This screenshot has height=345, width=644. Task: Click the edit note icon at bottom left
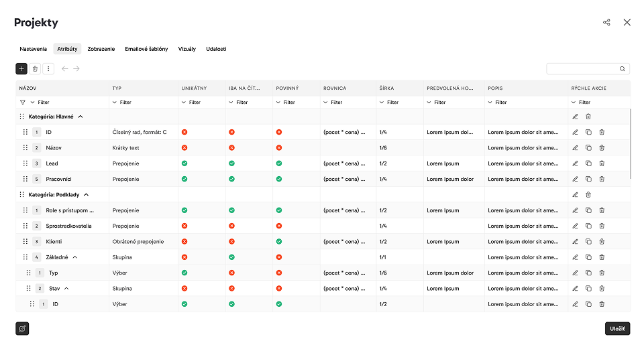coord(22,329)
